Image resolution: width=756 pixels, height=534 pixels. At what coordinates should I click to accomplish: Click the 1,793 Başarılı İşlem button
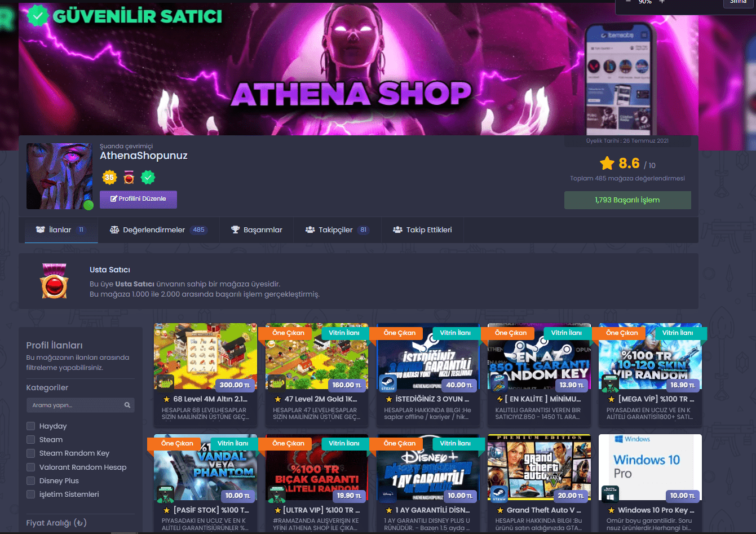pos(627,200)
